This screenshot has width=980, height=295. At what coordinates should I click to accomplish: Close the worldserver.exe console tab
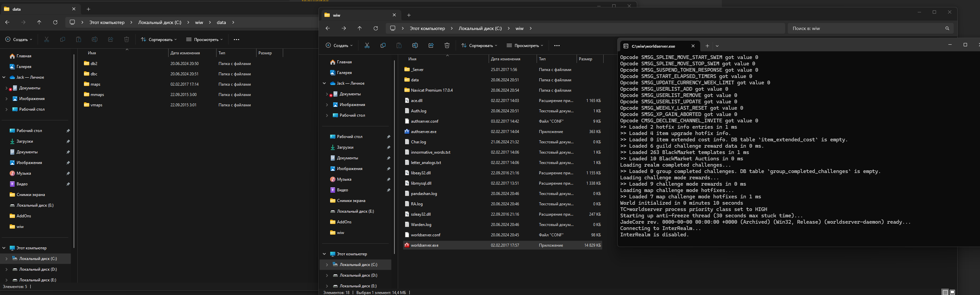(x=693, y=46)
